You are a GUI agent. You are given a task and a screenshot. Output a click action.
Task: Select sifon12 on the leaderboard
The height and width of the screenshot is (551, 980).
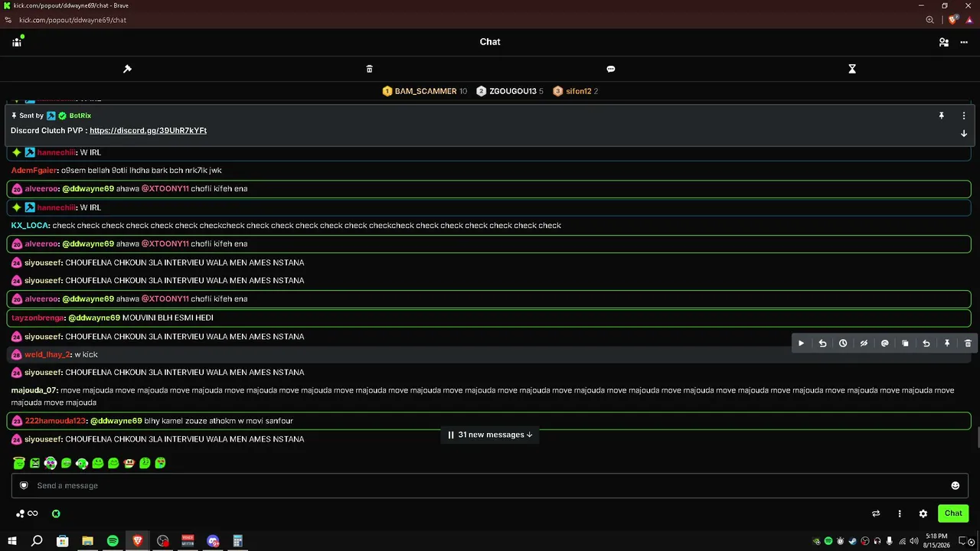(x=576, y=91)
